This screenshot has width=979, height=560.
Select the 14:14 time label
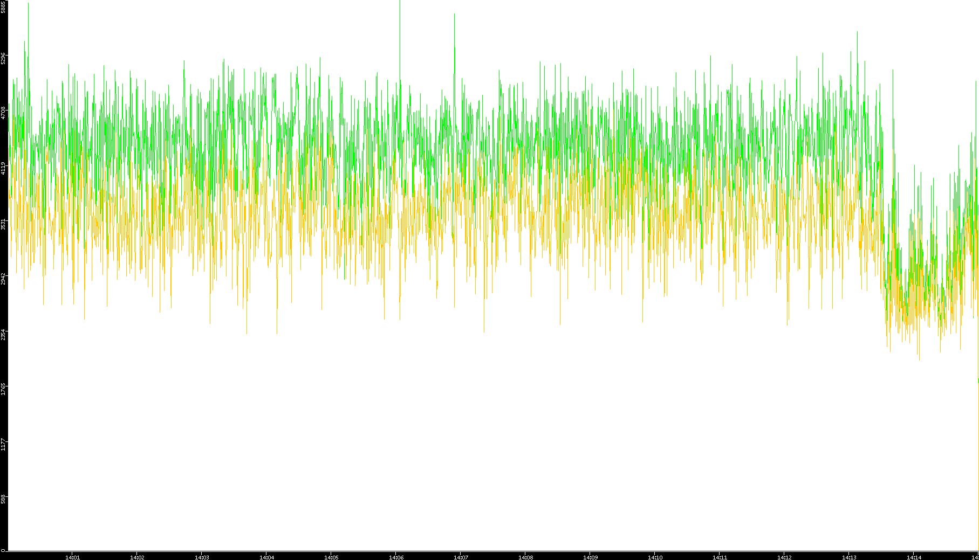(914, 557)
